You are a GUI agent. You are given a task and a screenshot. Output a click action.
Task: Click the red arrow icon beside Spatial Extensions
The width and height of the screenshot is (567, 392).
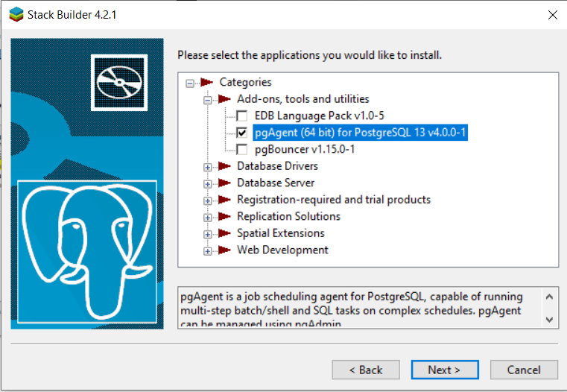[224, 233]
